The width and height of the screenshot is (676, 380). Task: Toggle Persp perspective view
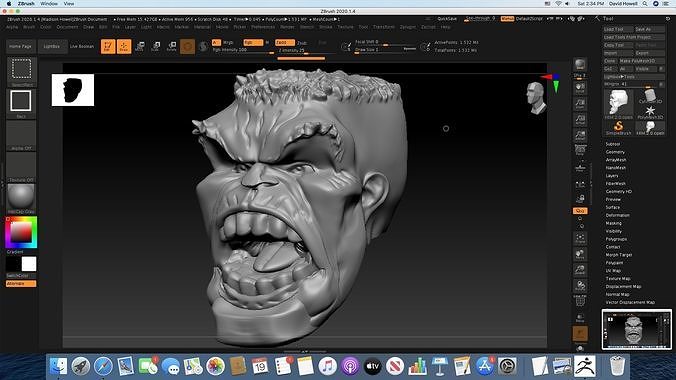(580, 151)
